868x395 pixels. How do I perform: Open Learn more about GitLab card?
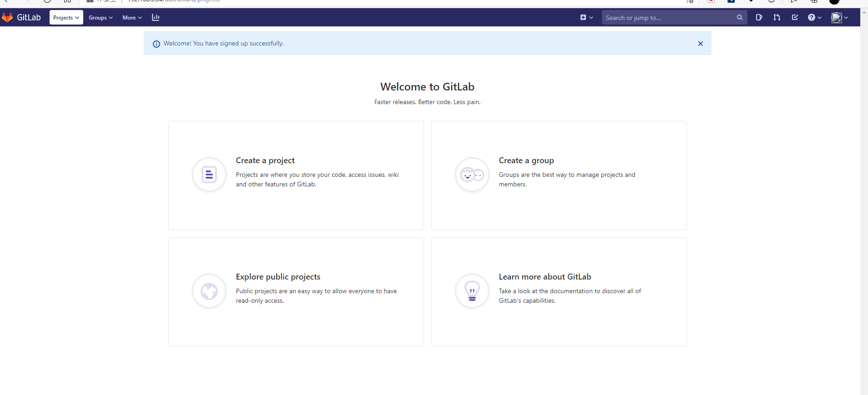(559, 291)
